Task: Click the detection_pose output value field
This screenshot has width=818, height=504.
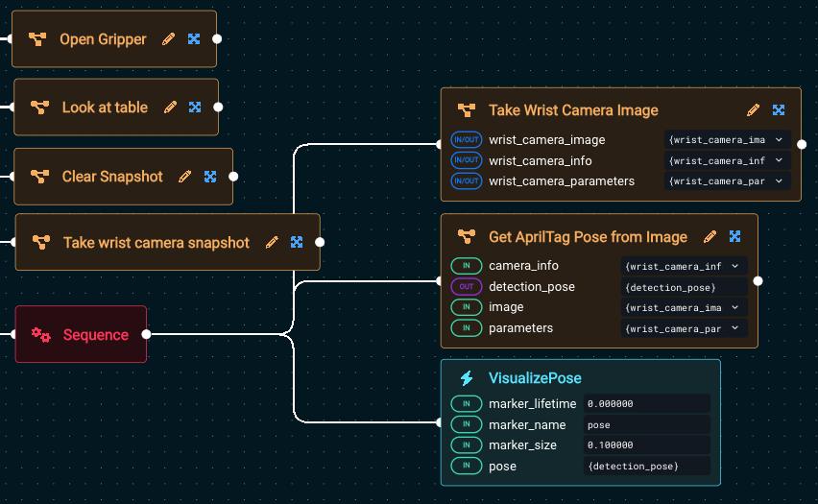Action: click(684, 287)
